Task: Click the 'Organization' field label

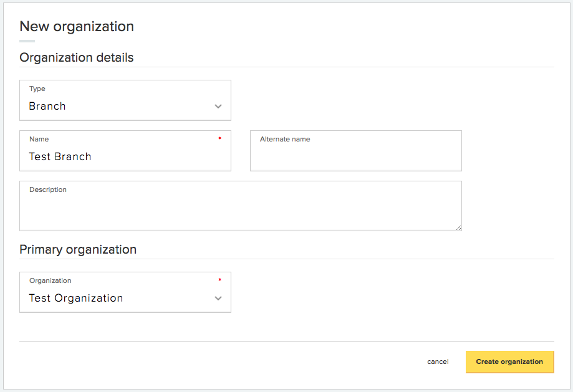Action: (x=51, y=280)
